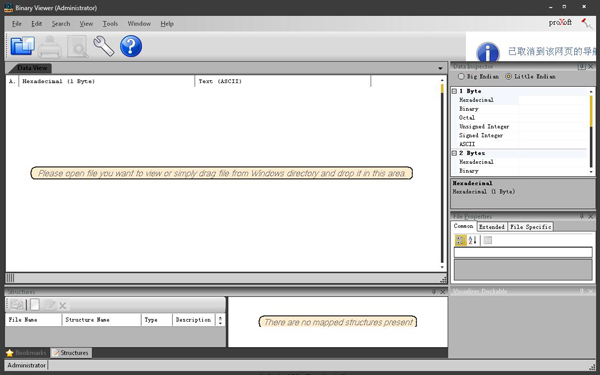Click the File Name column header
The height and width of the screenshot is (375, 600).
(x=34, y=320)
